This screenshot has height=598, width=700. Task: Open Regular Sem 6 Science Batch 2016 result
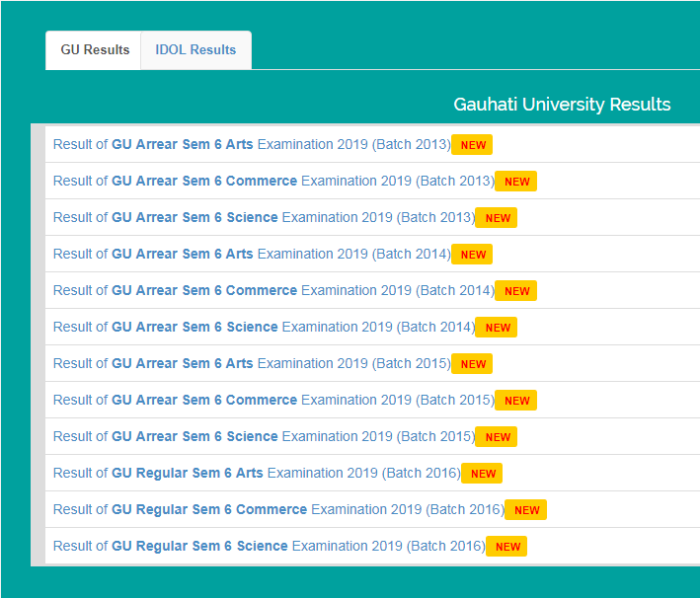[270, 547]
